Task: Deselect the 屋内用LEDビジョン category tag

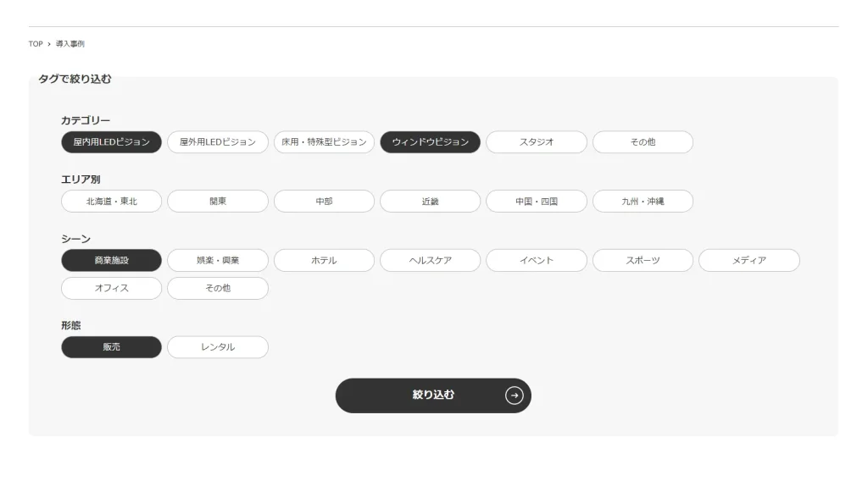Action: tap(111, 142)
